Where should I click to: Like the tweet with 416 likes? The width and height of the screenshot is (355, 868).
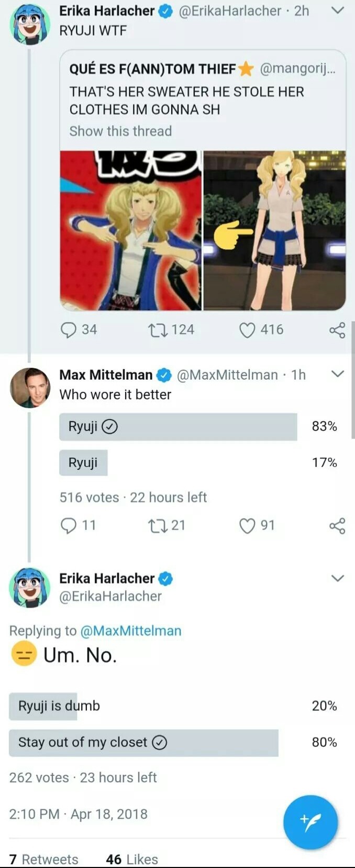point(247,330)
